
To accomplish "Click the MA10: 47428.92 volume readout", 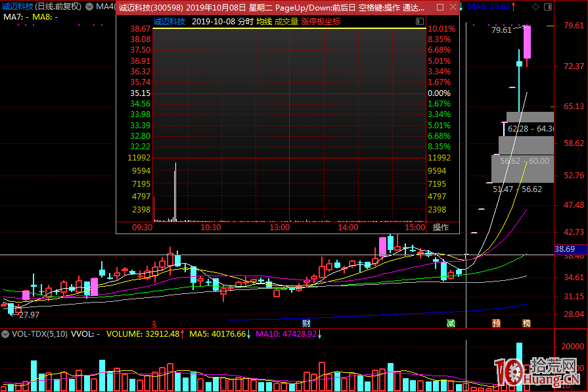I will click(x=286, y=334).
